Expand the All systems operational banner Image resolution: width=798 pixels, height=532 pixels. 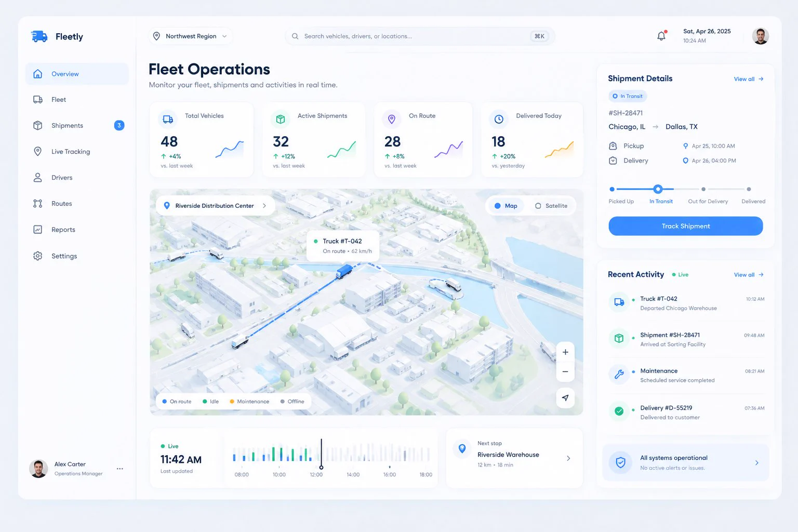click(x=756, y=462)
